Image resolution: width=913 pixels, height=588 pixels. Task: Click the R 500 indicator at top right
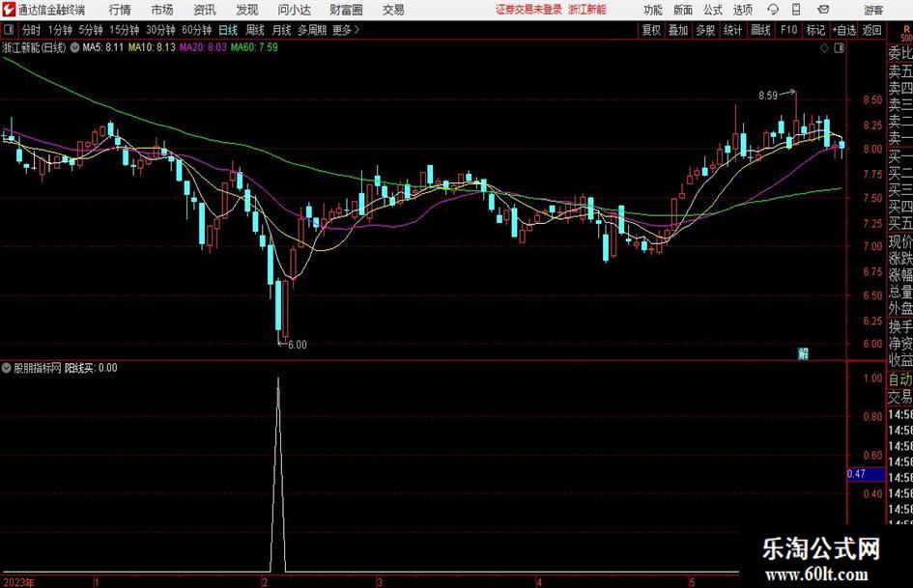click(x=906, y=33)
